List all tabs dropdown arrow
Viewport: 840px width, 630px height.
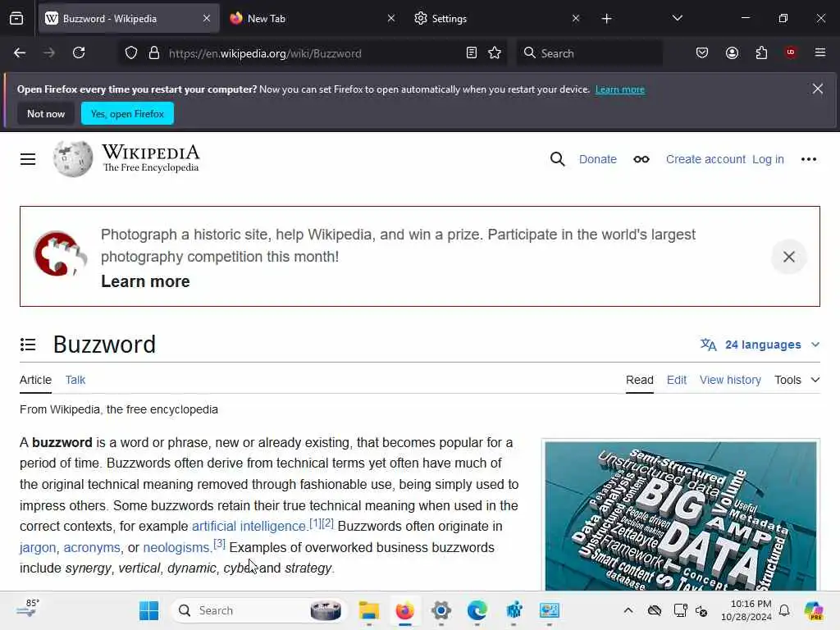(677, 18)
